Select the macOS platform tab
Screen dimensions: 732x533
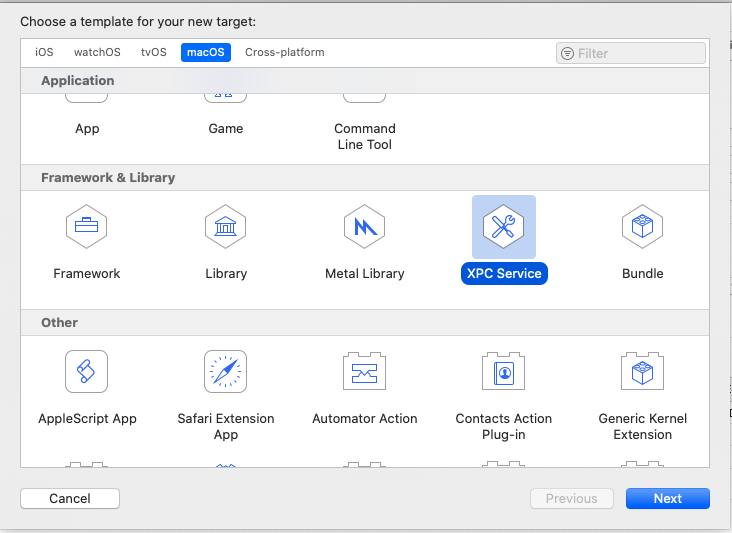[206, 52]
